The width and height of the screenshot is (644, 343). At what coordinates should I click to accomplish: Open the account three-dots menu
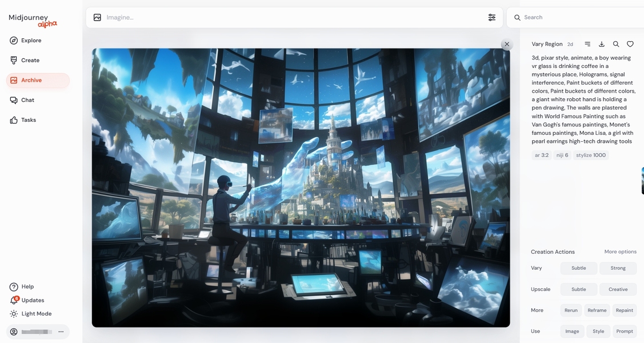61,332
